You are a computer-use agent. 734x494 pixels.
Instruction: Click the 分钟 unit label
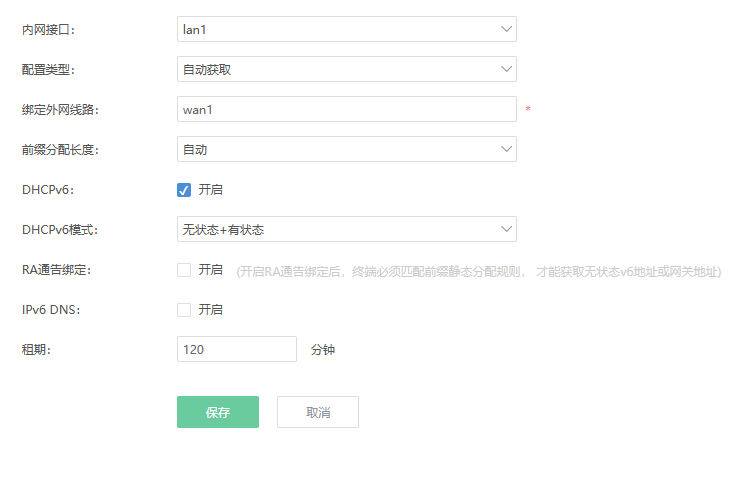coord(323,350)
